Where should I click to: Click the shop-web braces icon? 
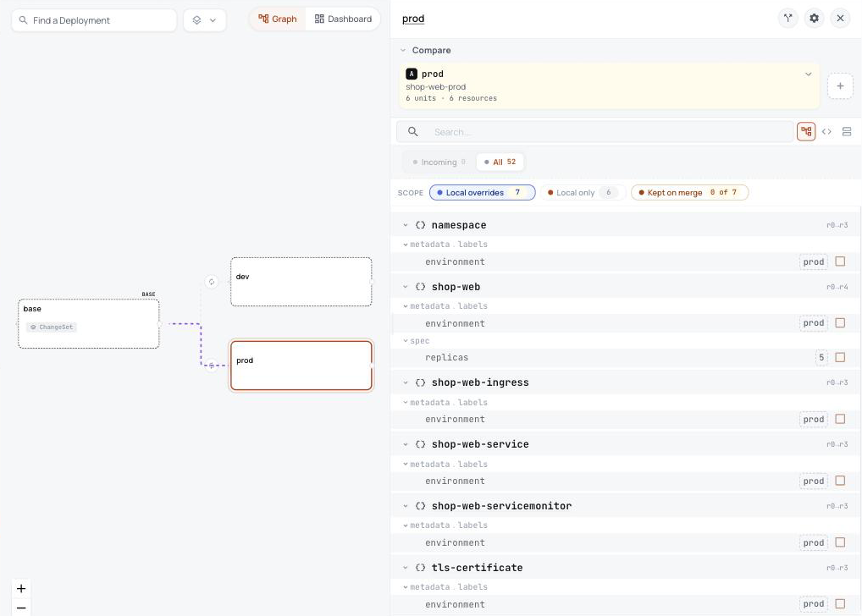tap(421, 287)
